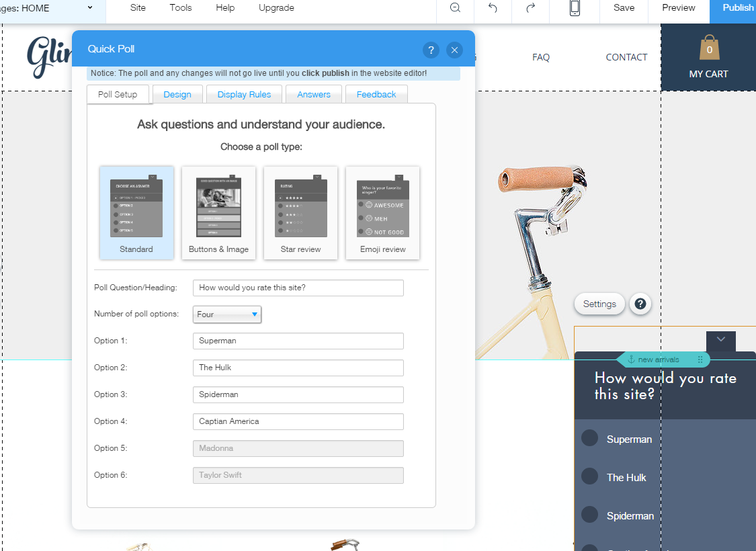The width and height of the screenshot is (756, 551).
Task: Click the zoom out magnifier icon
Action: [x=455, y=7]
